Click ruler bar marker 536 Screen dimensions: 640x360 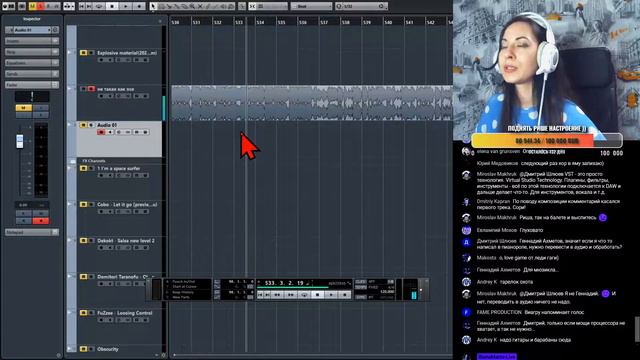coord(302,22)
